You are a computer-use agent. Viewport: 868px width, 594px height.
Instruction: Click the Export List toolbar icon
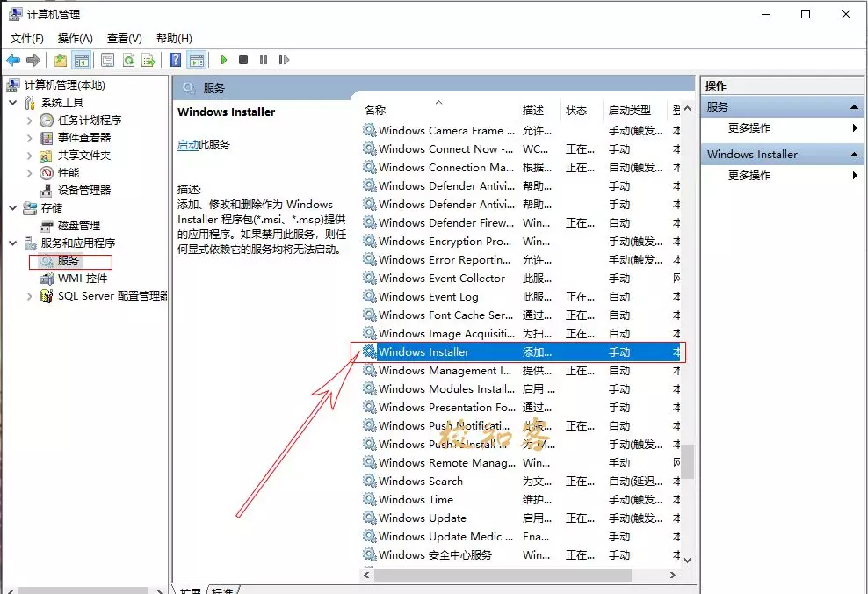[148, 60]
